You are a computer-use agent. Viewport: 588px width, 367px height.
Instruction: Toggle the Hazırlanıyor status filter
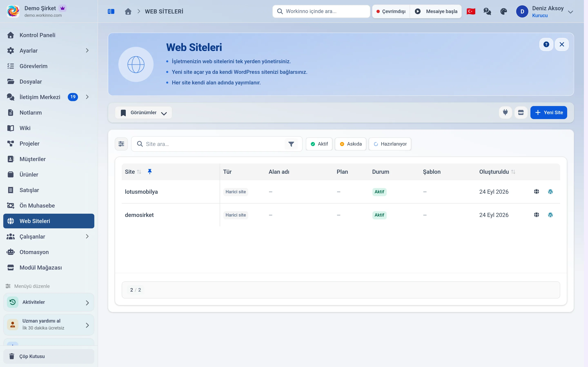pyautogui.click(x=390, y=144)
